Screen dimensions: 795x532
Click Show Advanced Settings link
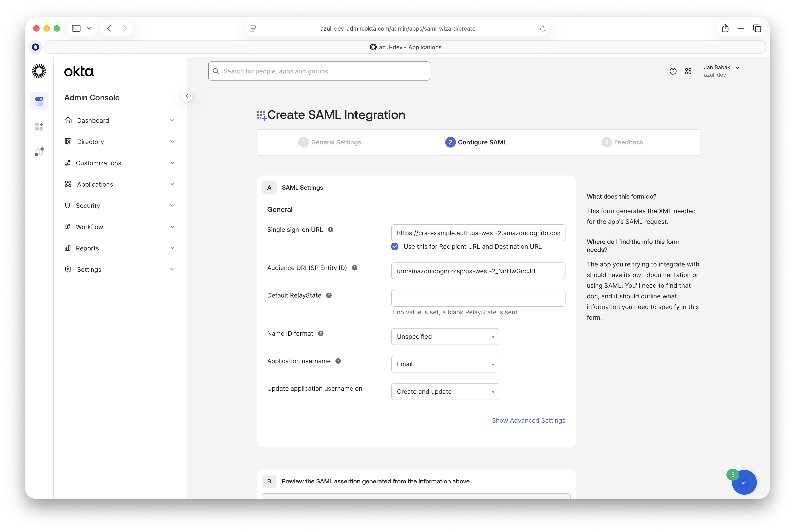click(x=528, y=421)
